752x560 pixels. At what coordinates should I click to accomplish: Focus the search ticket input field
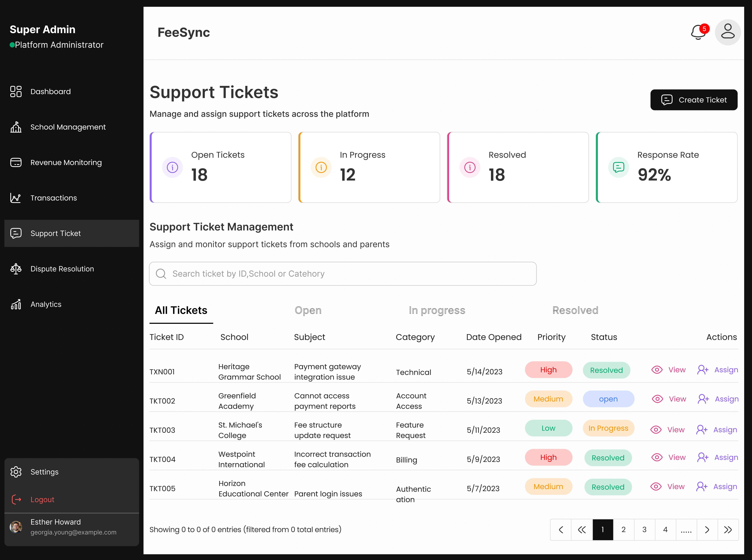[343, 274]
